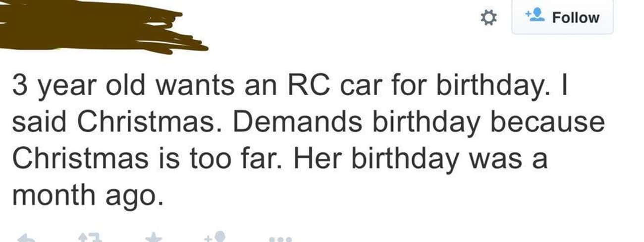Viewport: 644px width, 242px height.
Task: Click the add-person icon below the tweet
Action: click(x=216, y=239)
